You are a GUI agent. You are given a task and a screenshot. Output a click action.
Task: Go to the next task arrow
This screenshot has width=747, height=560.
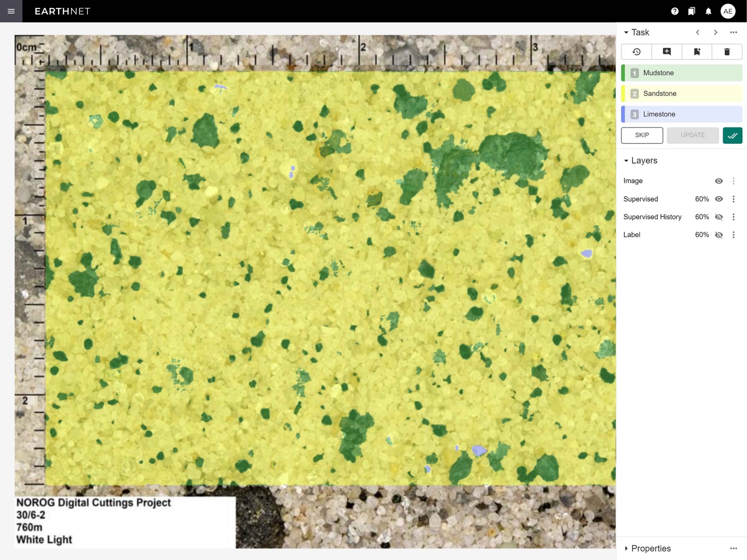click(x=716, y=32)
